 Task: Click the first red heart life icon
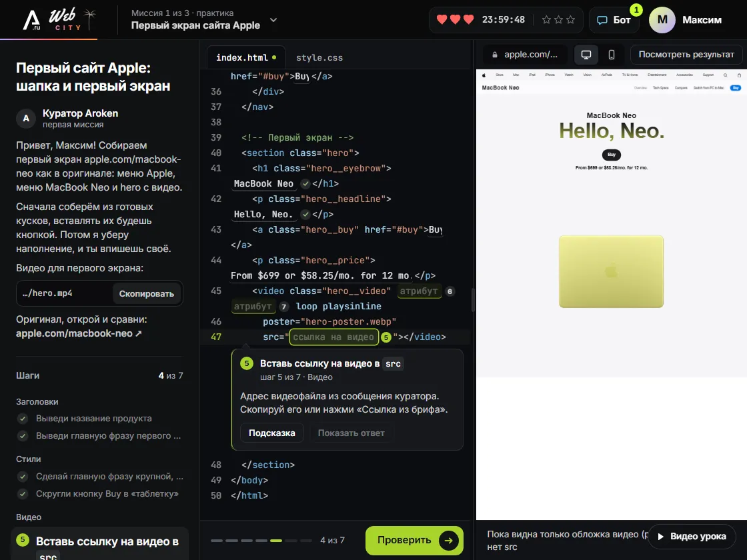pos(442,19)
